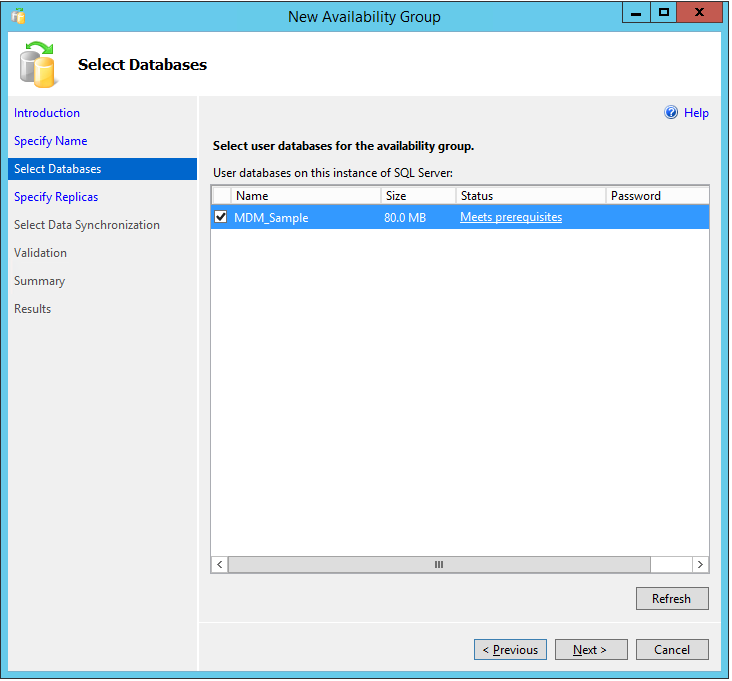Open the Introduction wizard page
Viewport: 732px width, 681px height.
47,113
